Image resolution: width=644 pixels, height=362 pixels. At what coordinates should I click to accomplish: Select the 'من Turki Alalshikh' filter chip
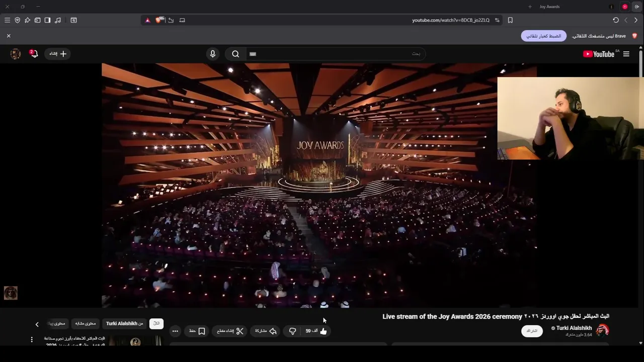[125, 323]
